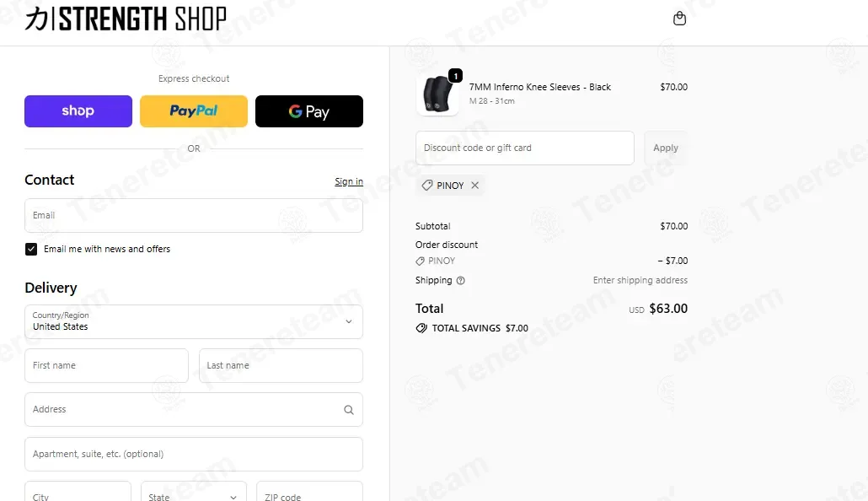Remove the PINOY discount code tag
This screenshot has height=501, width=868.
[475, 186]
